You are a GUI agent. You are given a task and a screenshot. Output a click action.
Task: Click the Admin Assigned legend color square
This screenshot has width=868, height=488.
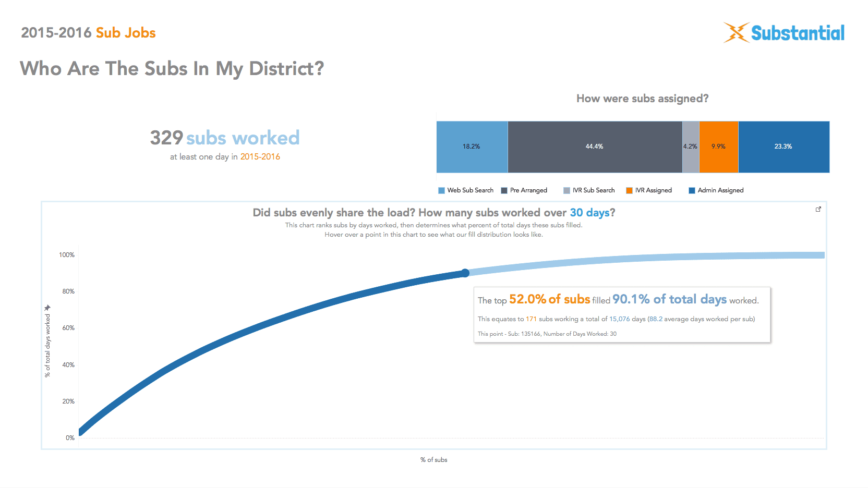(x=692, y=191)
